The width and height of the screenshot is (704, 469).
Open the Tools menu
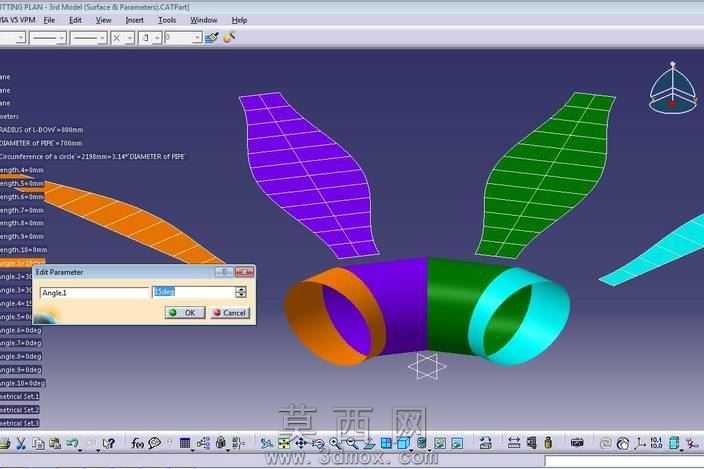[167, 20]
